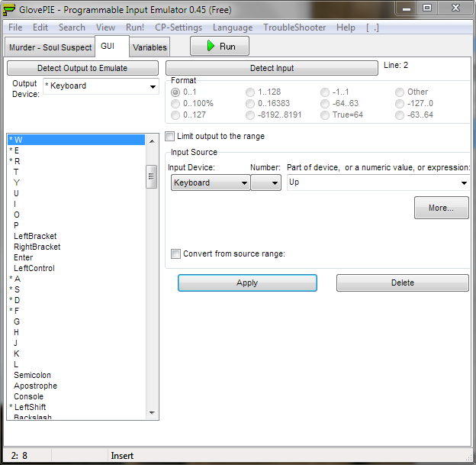Switch to the GUI tab

coord(112,47)
